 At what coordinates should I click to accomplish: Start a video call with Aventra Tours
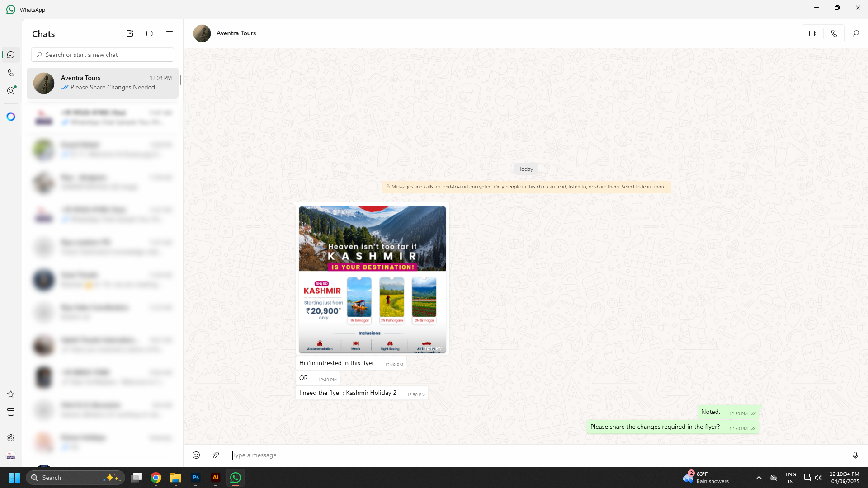[x=813, y=33]
